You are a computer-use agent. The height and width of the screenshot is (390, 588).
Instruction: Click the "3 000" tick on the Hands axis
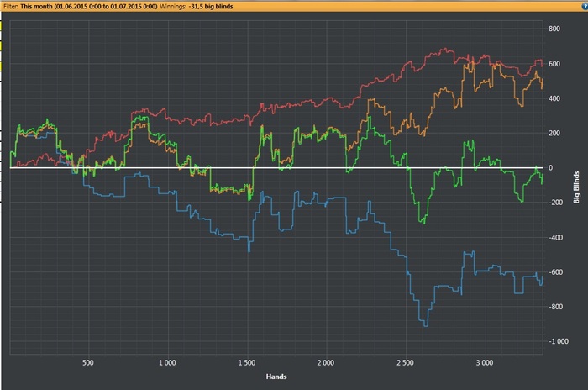(x=485, y=362)
